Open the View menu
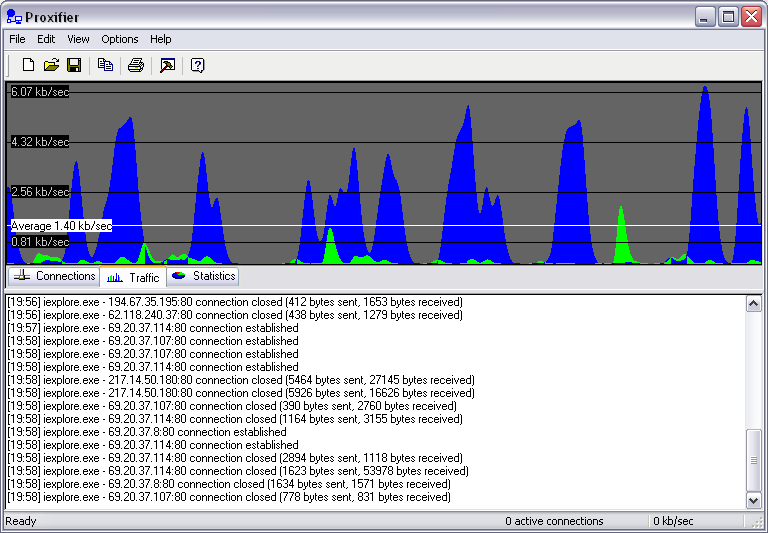The width and height of the screenshot is (768, 533). [x=78, y=39]
